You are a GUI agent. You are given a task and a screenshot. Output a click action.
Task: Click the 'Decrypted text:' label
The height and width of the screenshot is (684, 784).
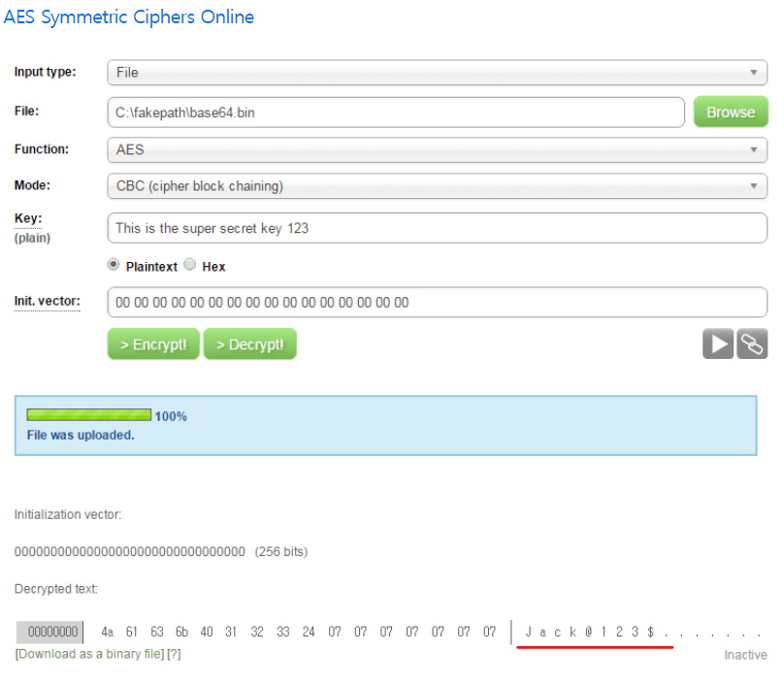[x=56, y=589]
